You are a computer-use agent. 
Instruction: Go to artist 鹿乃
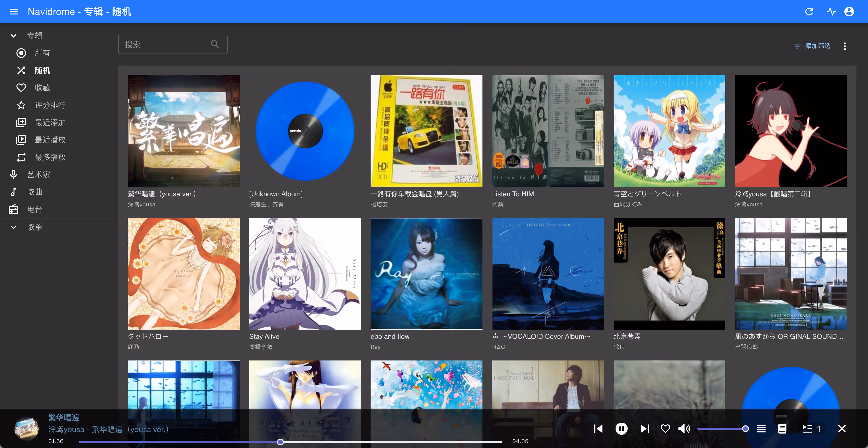click(133, 347)
